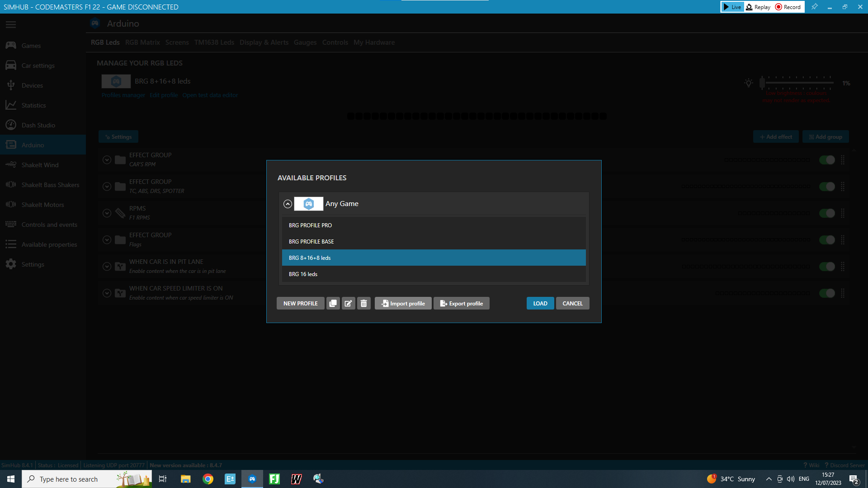Switch to the TM1638 Leds tab

pyautogui.click(x=214, y=42)
